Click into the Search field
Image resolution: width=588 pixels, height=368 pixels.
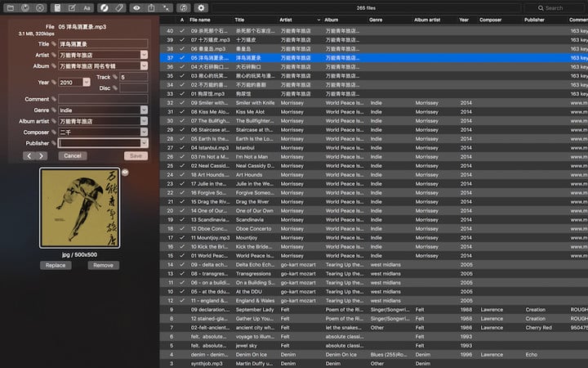tap(554, 8)
